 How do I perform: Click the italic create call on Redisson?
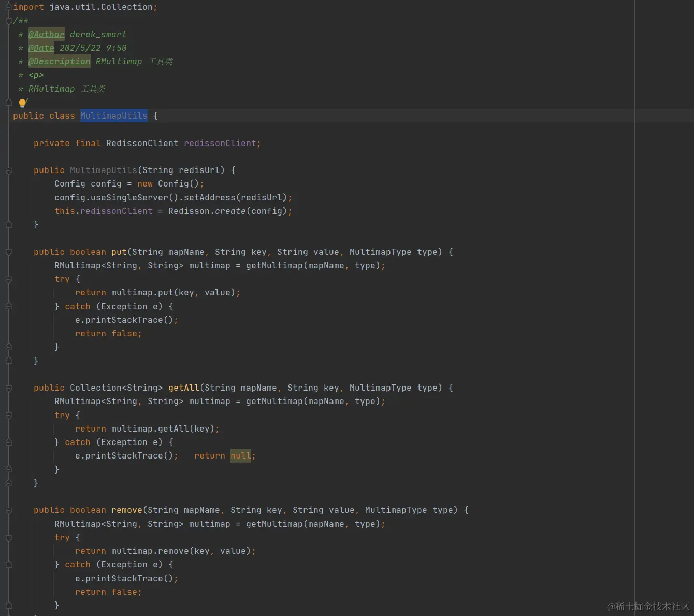point(230,211)
